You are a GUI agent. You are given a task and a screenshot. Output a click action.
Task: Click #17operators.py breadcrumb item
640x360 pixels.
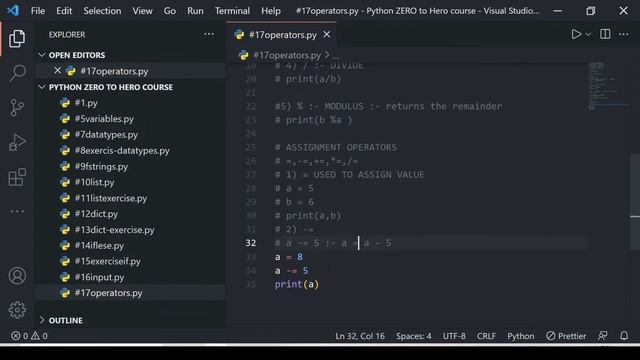(287, 55)
